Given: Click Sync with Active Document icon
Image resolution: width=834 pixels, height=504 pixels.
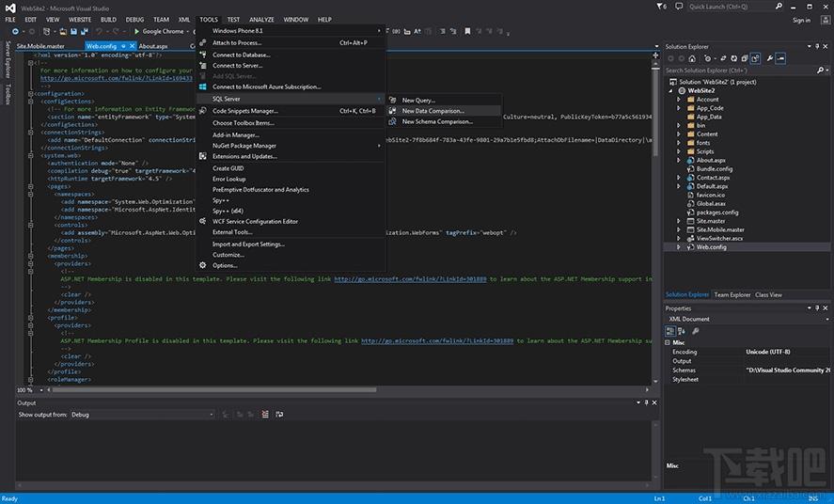Looking at the screenshot, I should pos(723,58).
